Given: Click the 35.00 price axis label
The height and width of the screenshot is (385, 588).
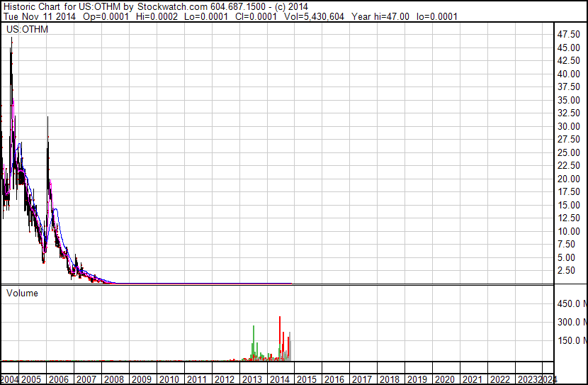Looking at the screenshot, I should coord(569,100).
